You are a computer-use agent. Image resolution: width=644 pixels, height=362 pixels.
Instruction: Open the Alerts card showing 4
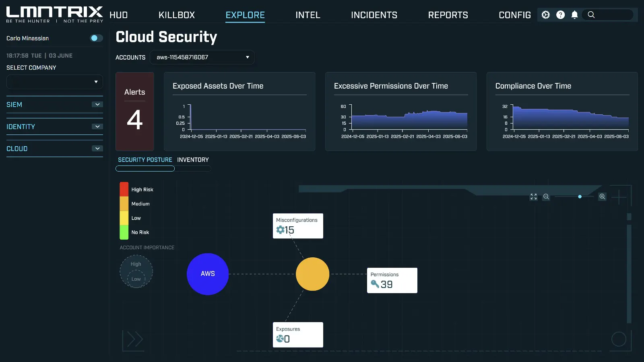(x=135, y=112)
